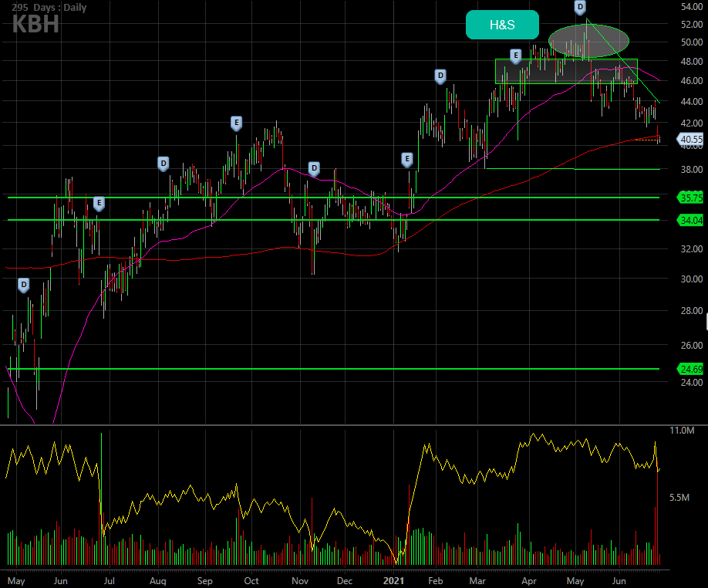Click the earnings marker in late September 2020
The width and height of the screenshot is (708, 588).
[x=236, y=123]
